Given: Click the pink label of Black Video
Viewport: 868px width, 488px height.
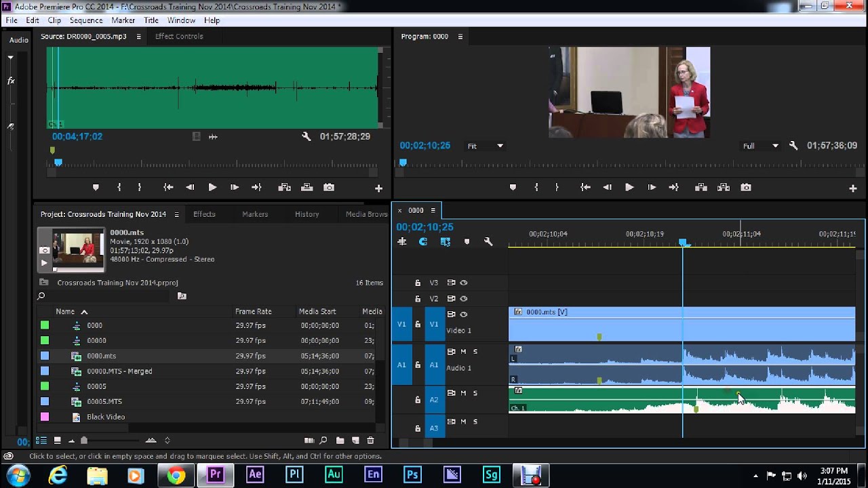Looking at the screenshot, I should (x=45, y=417).
